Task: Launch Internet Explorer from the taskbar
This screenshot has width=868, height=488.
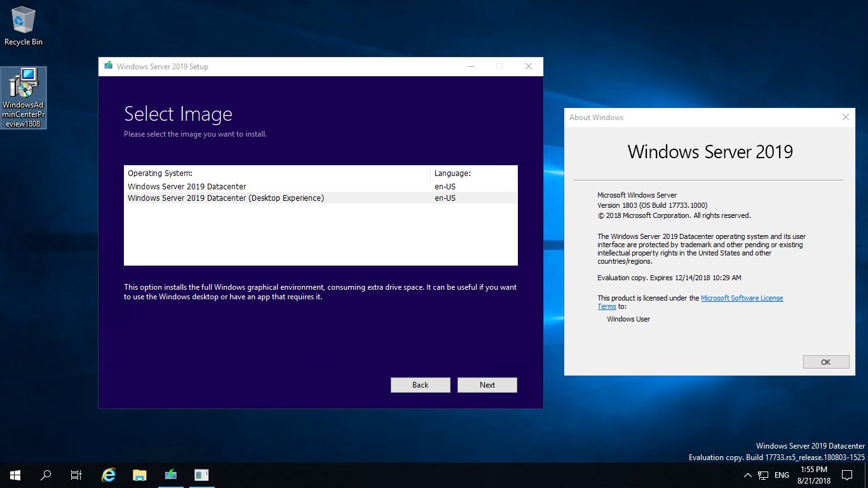Action: [109, 475]
